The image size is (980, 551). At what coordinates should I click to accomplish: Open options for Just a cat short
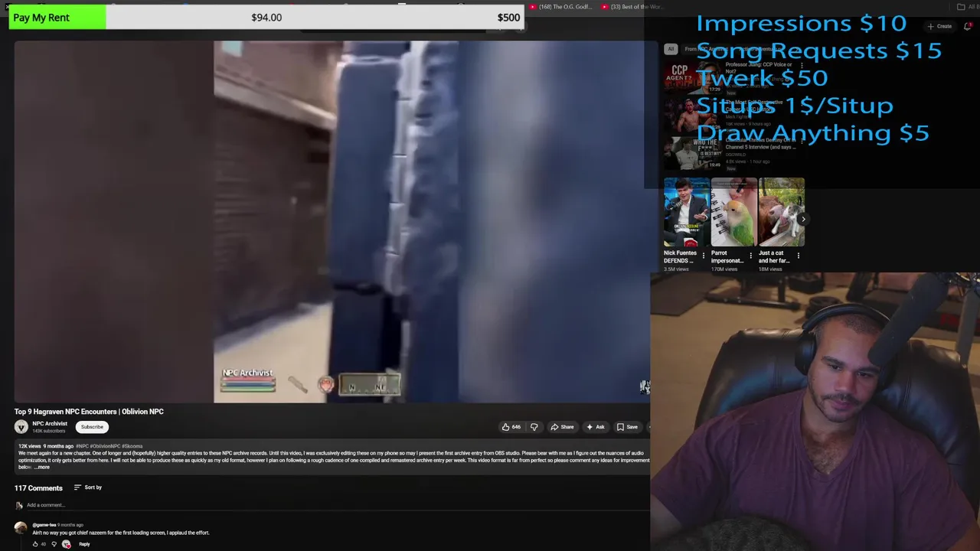pyautogui.click(x=799, y=256)
